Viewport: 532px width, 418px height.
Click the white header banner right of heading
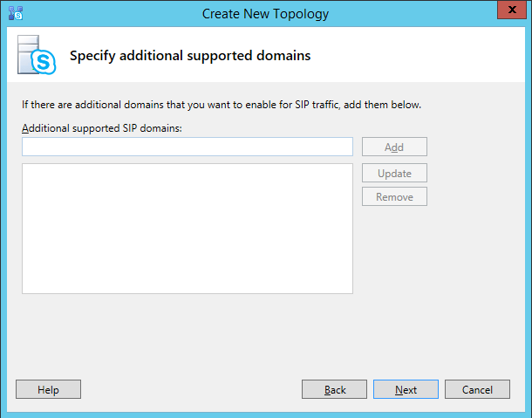point(419,56)
